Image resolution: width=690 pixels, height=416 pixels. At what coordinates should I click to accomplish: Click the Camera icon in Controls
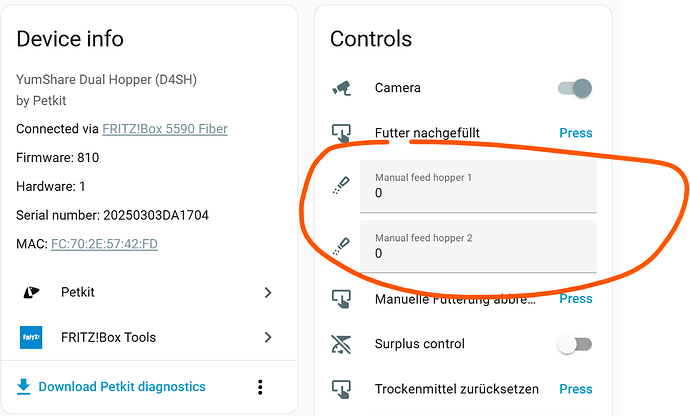coord(341,88)
